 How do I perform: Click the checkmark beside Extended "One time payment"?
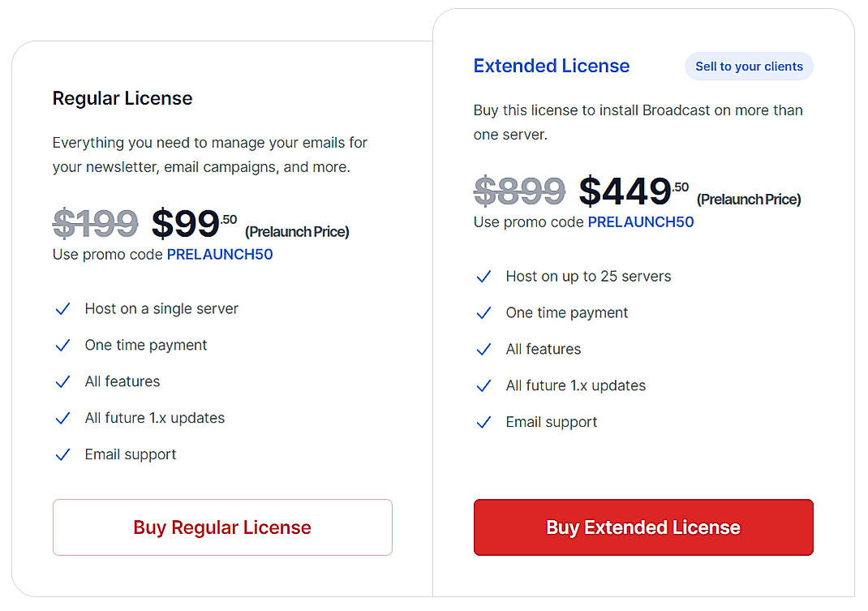point(484,313)
